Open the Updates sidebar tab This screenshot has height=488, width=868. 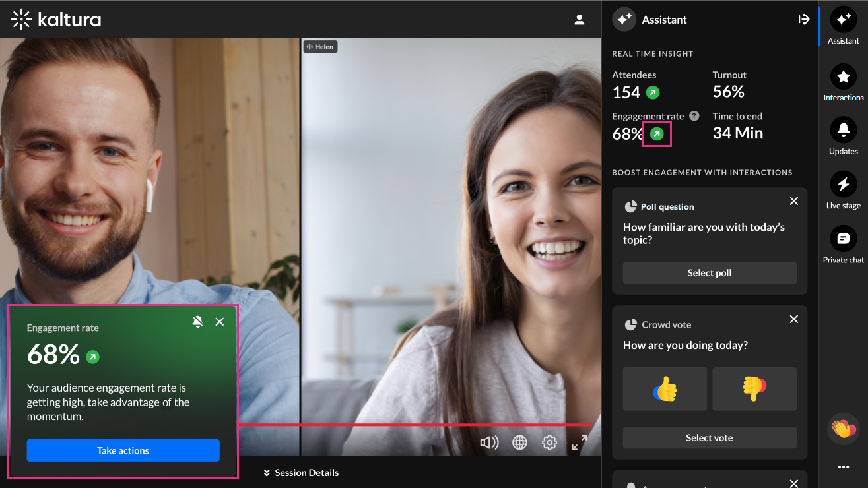pos(843,137)
